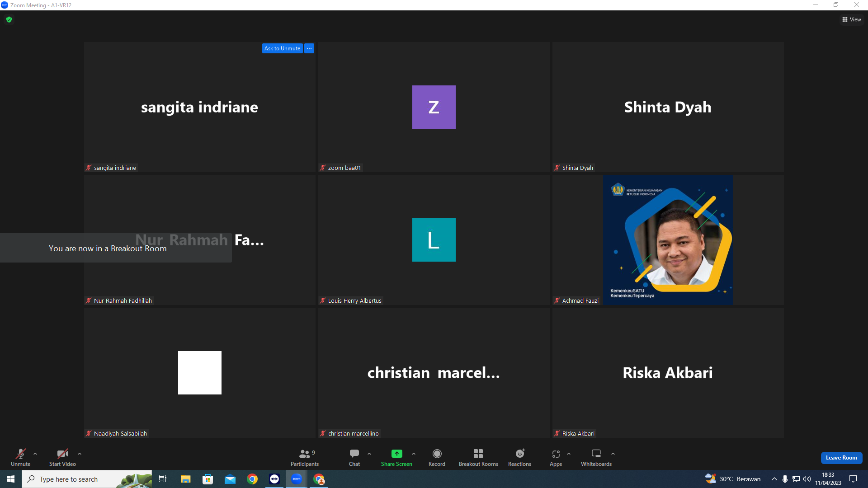This screenshot has height=488, width=868.
Task: Start Video from the meeting toolbar
Action: 62,457
